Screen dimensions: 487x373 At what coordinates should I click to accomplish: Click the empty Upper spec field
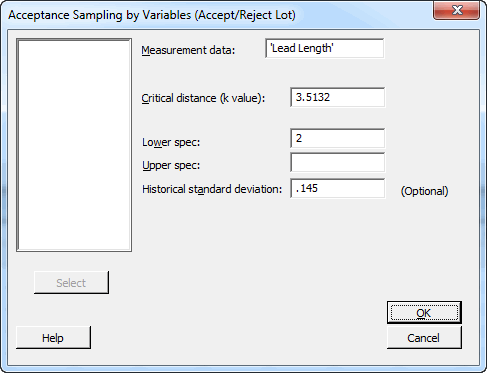[337, 162]
